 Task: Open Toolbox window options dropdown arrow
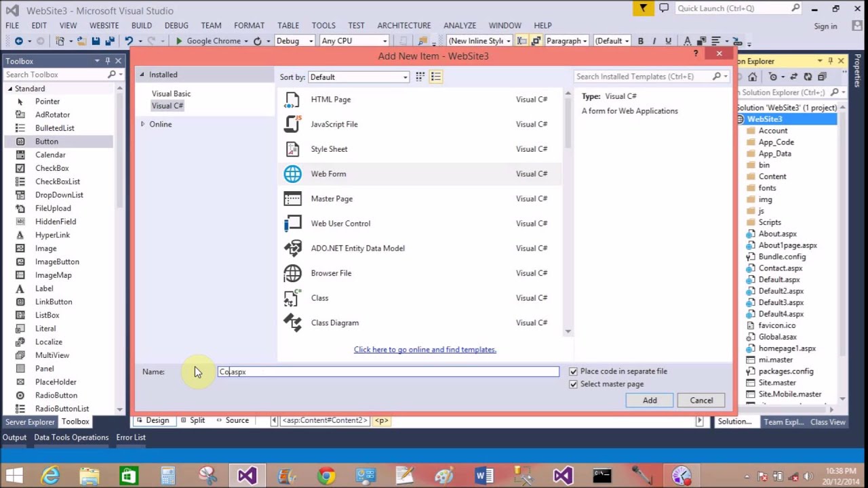[97, 61]
